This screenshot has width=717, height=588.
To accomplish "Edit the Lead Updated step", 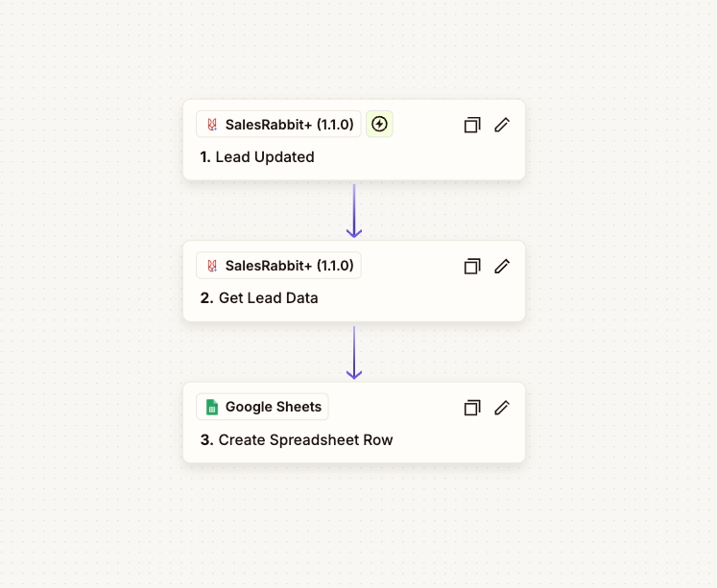I will tap(502, 125).
